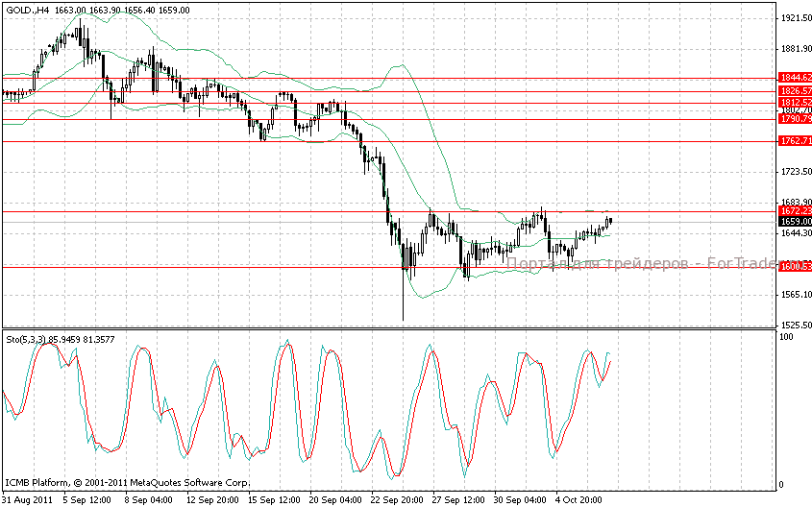Click the 1812.52 red price level label
812x507 pixels.
click(796, 102)
